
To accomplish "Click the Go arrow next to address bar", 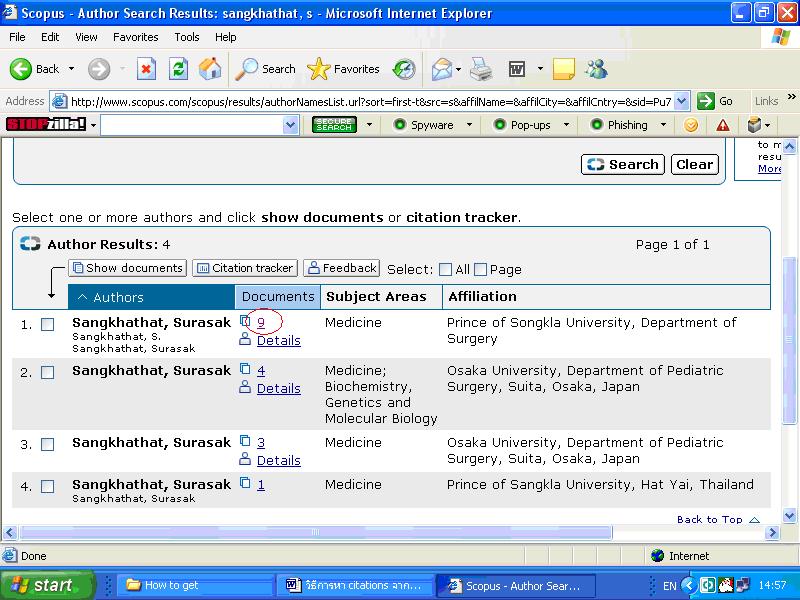I will [x=706, y=101].
